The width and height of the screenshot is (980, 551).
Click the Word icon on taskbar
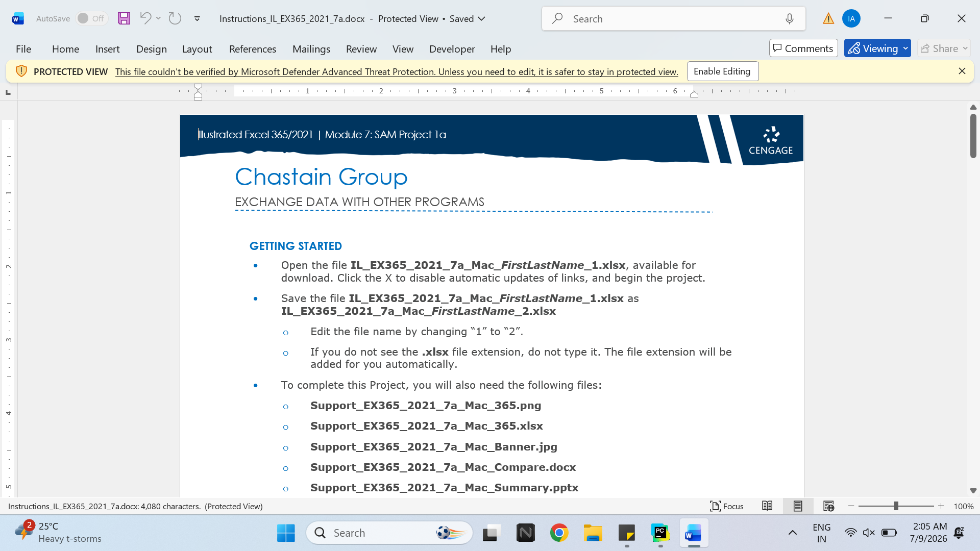pyautogui.click(x=694, y=533)
